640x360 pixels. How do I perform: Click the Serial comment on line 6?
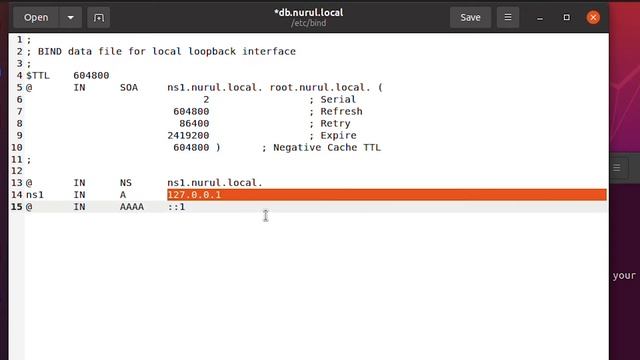(x=333, y=100)
